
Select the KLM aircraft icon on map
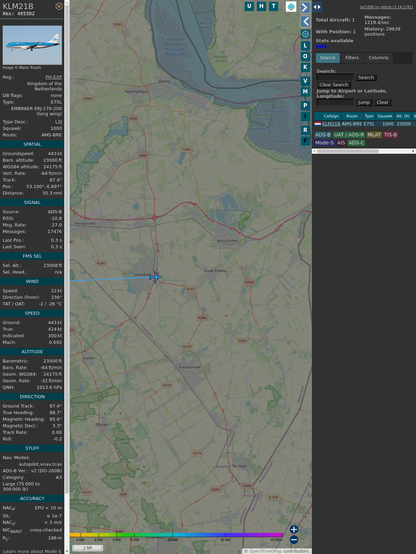[155, 277]
